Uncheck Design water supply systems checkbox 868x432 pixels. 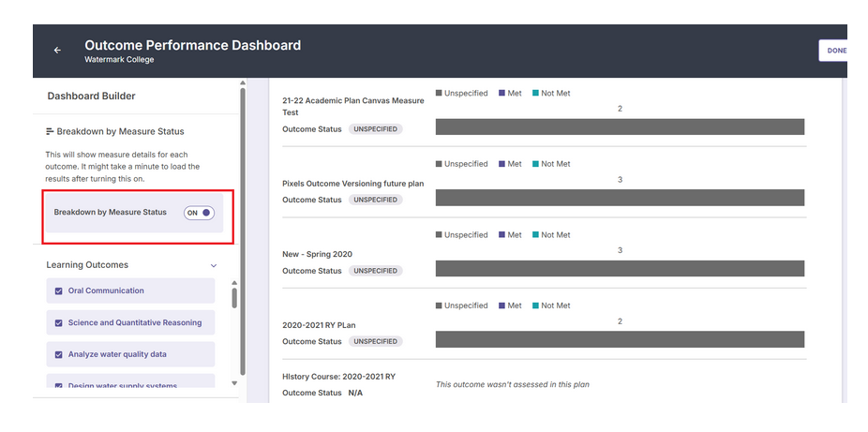59,385
